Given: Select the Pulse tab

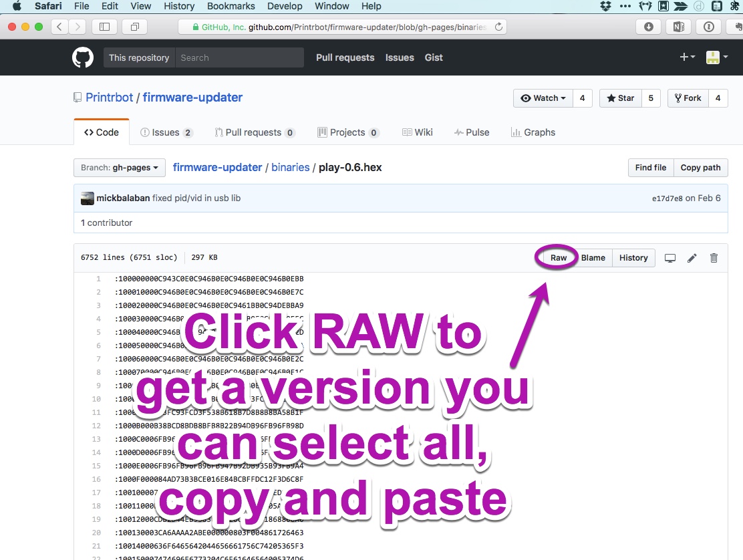Looking at the screenshot, I should click(472, 132).
